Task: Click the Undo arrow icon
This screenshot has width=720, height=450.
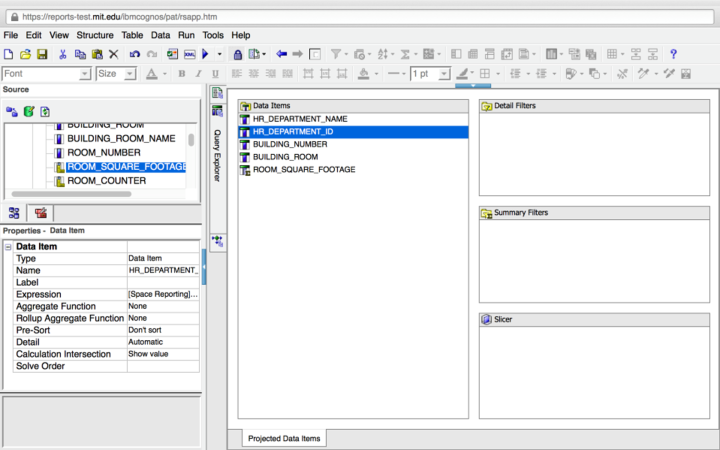Action: pyautogui.click(x=135, y=54)
